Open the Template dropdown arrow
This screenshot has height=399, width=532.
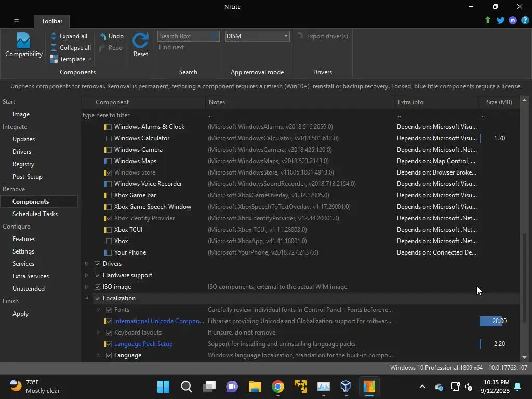coord(89,59)
